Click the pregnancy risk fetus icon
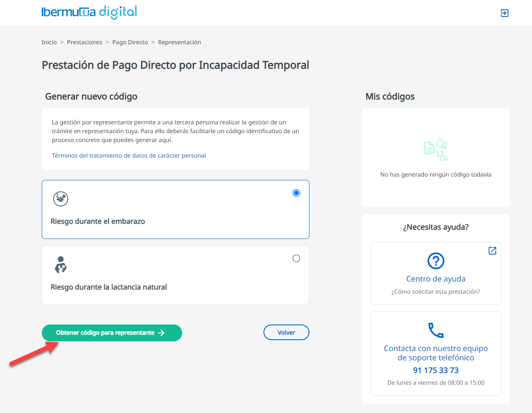The width and height of the screenshot is (532, 413). pos(61,198)
